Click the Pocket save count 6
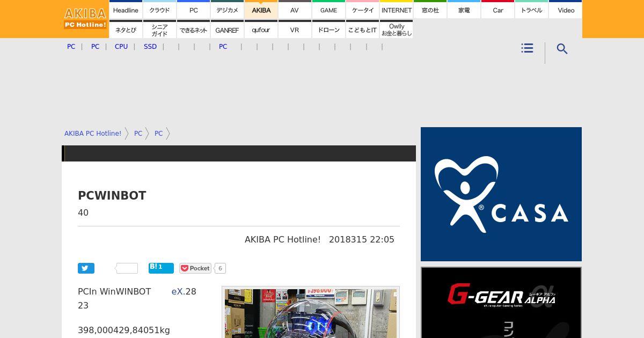Screen dimensions: 644x338 coord(220,268)
